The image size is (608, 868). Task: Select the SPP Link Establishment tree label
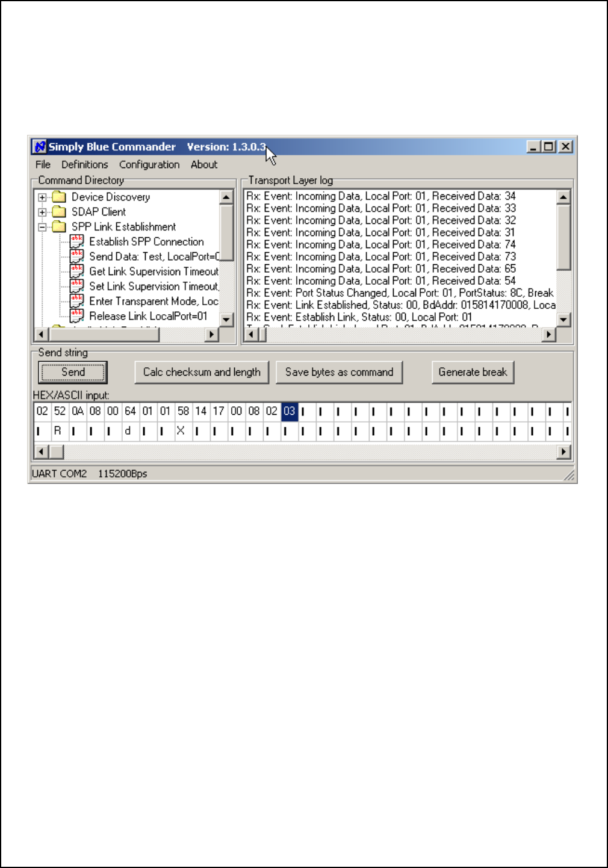tap(123, 227)
